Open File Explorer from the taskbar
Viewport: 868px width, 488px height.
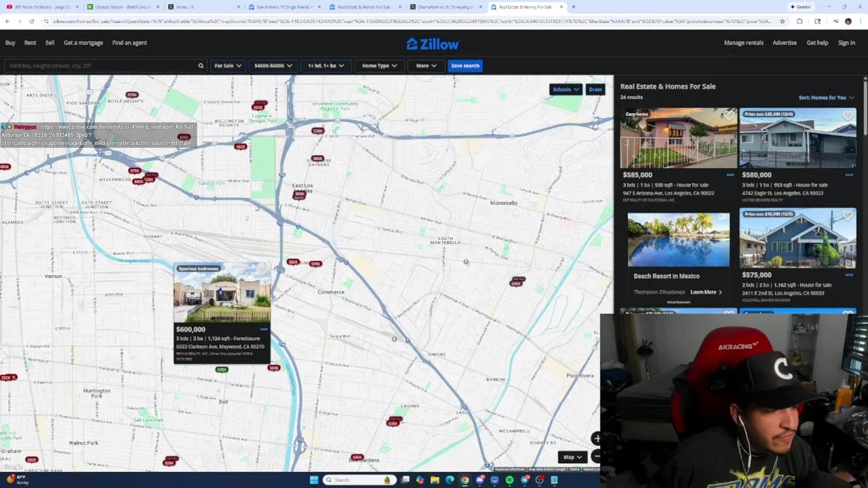[435, 480]
